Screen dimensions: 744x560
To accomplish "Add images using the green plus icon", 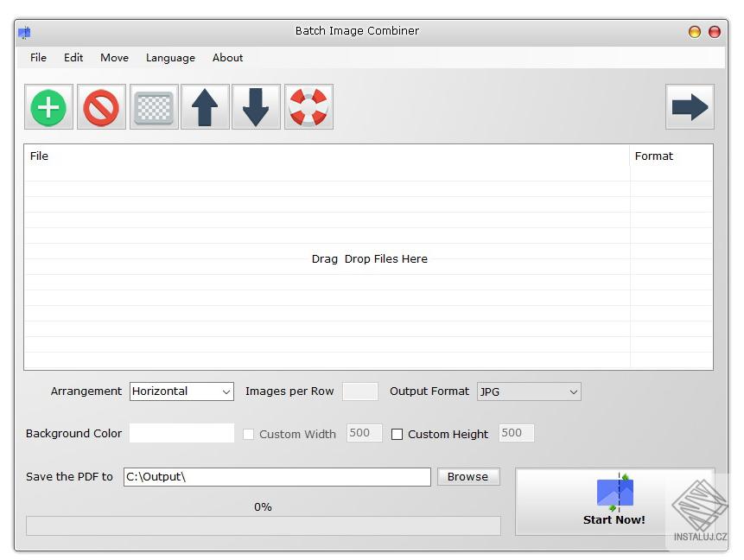I will pyautogui.click(x=48, y=106).
